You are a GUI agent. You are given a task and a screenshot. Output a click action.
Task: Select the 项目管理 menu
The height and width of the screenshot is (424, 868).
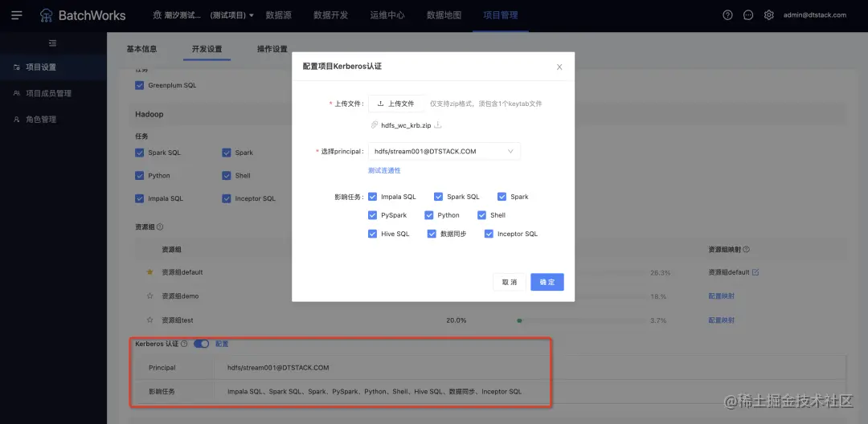[501, 15]
